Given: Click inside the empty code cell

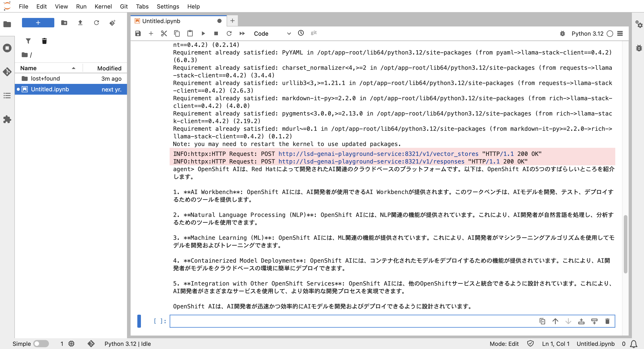Looking at the screenshot, I should [350, 321].
